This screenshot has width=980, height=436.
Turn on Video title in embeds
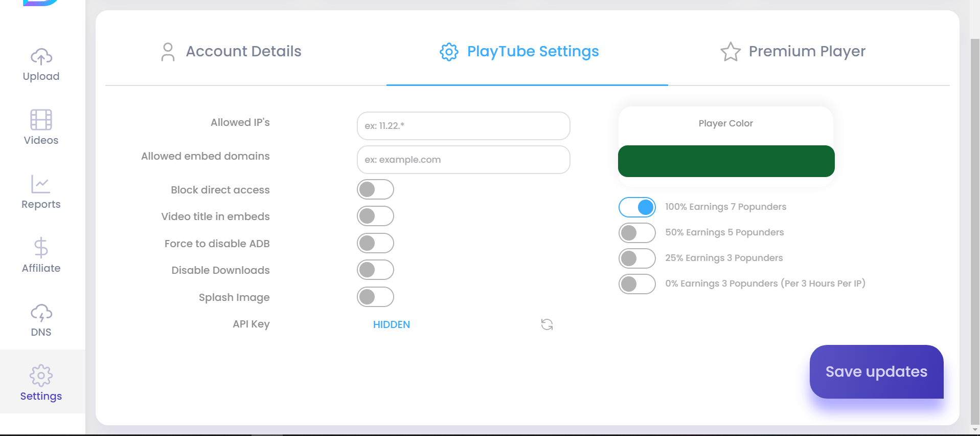(x=375, y=216)
